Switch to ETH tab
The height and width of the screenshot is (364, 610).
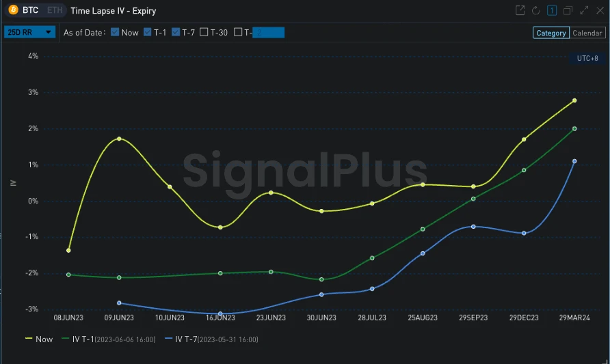click(x=53, y=11)
